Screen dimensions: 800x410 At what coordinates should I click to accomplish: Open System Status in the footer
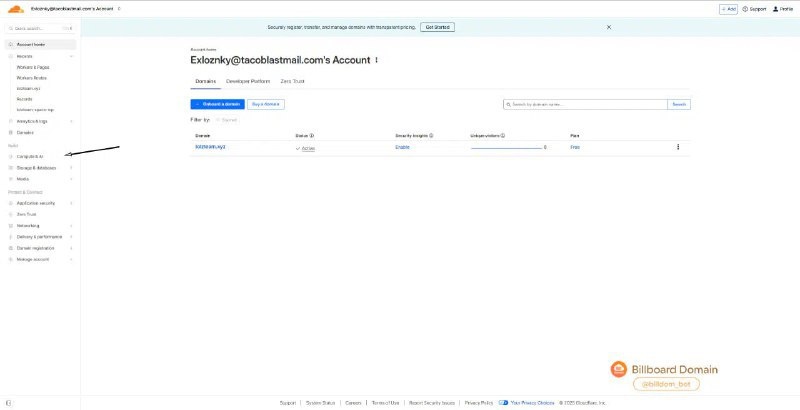(320, 403)
